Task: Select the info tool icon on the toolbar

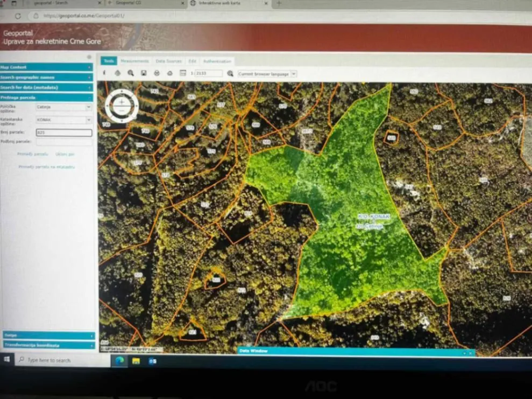Action: pos(104,73)
